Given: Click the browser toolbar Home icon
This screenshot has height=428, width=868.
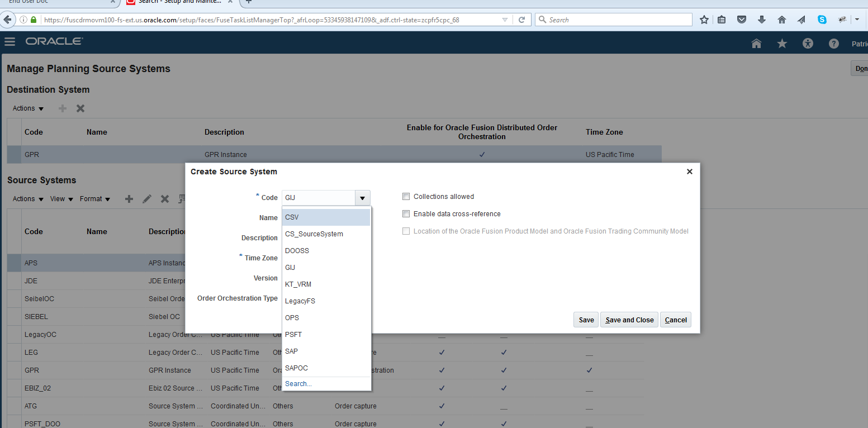Looking at the screenshot, I should (x=782, y=20).
